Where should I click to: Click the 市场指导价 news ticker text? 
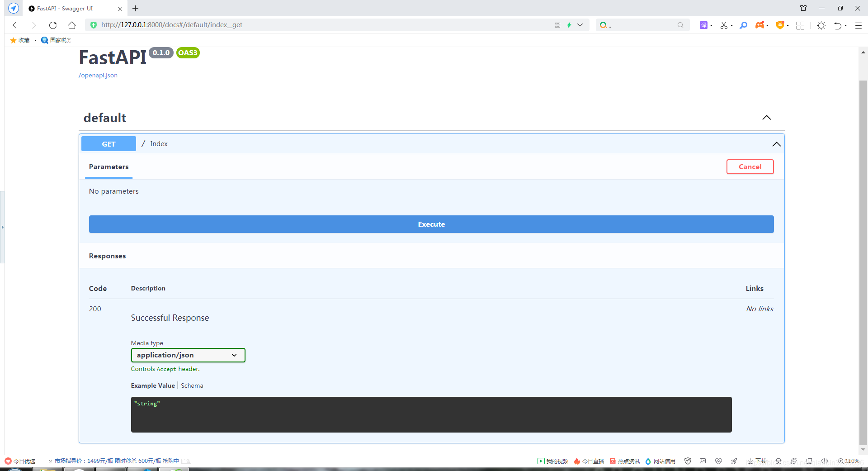(117, 461)
